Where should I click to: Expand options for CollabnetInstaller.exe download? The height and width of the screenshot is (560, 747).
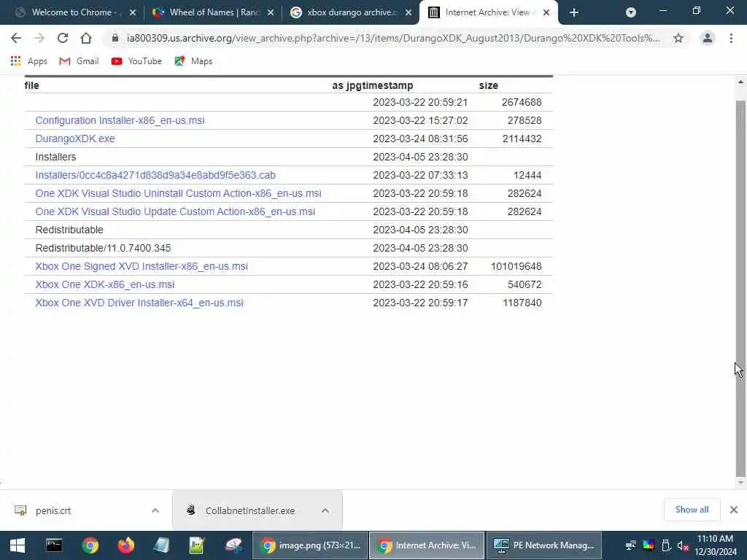click(x=325, y=510)
